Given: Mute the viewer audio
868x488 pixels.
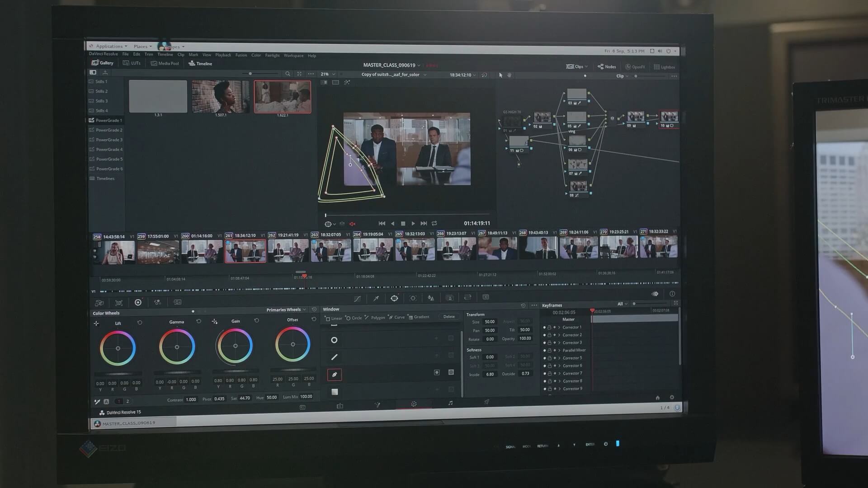Looking at the screenshot, I should point(352,224).
